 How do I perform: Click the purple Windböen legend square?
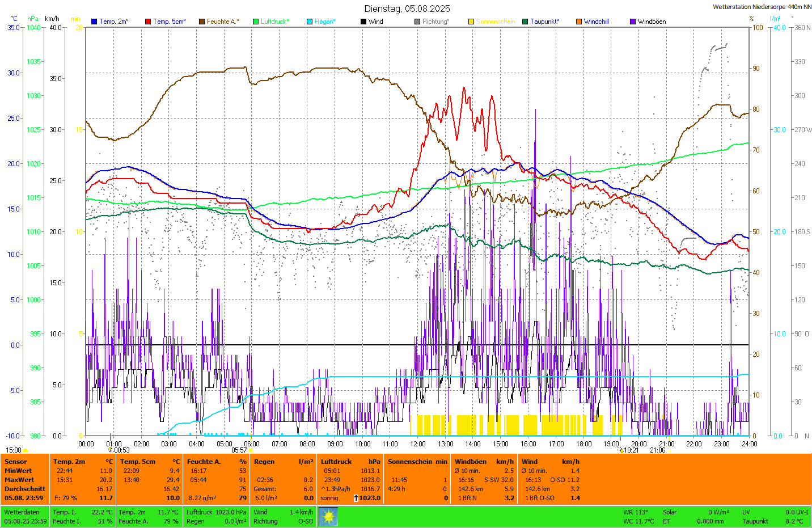[x=633, y=22]
